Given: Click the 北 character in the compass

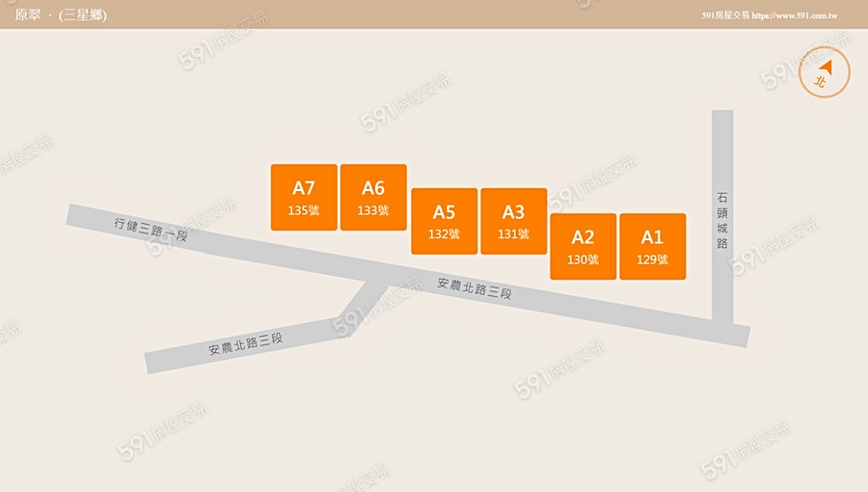Looking at the screenshot, I should pos(821,82).
